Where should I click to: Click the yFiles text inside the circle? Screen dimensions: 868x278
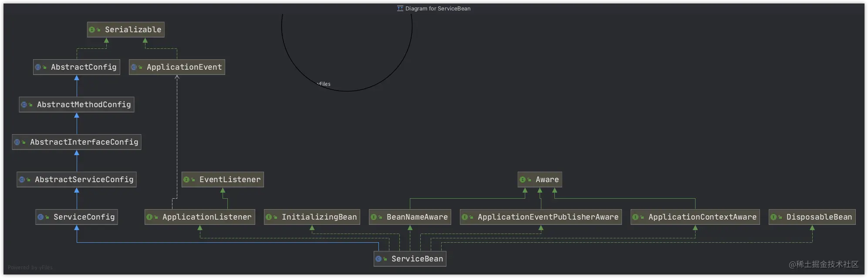click(x=324, y=84)
